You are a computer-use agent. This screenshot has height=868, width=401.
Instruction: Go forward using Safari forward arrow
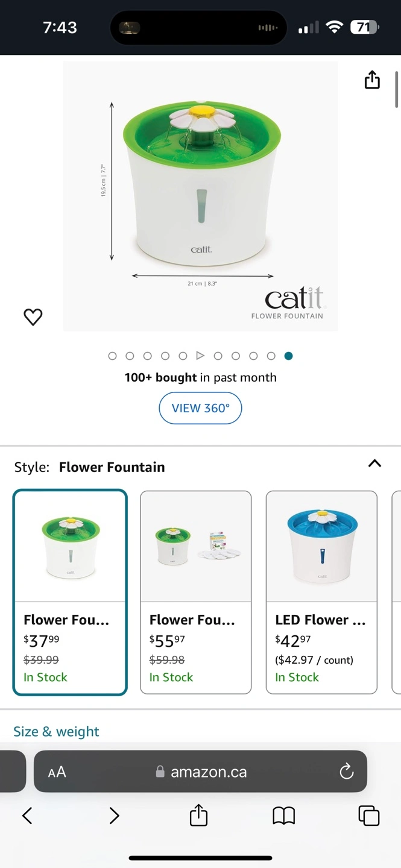pos(114,816)
